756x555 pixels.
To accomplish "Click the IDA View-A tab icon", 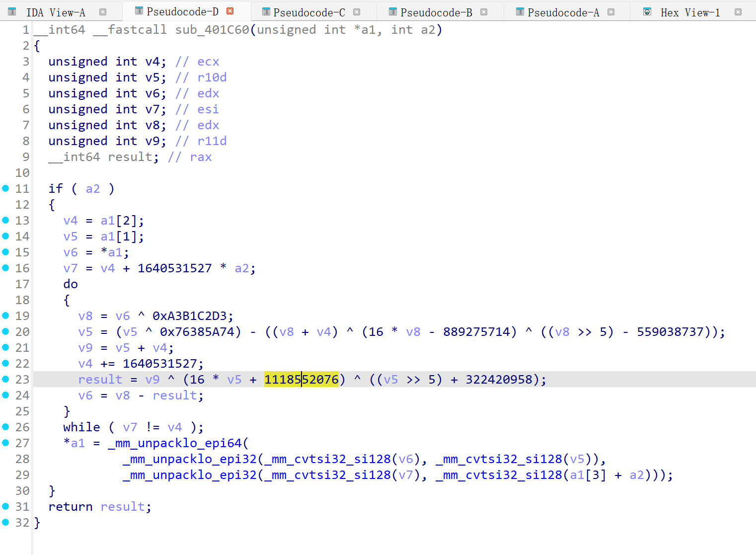I will [12, 12].
